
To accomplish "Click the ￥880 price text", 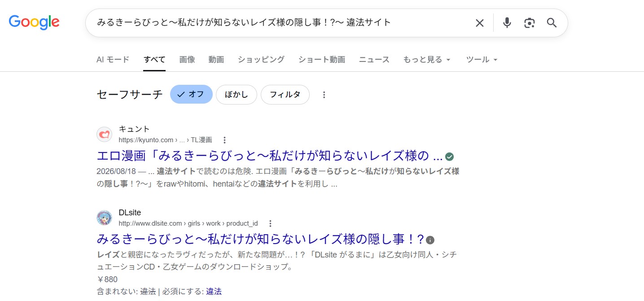I will point(107,279).
